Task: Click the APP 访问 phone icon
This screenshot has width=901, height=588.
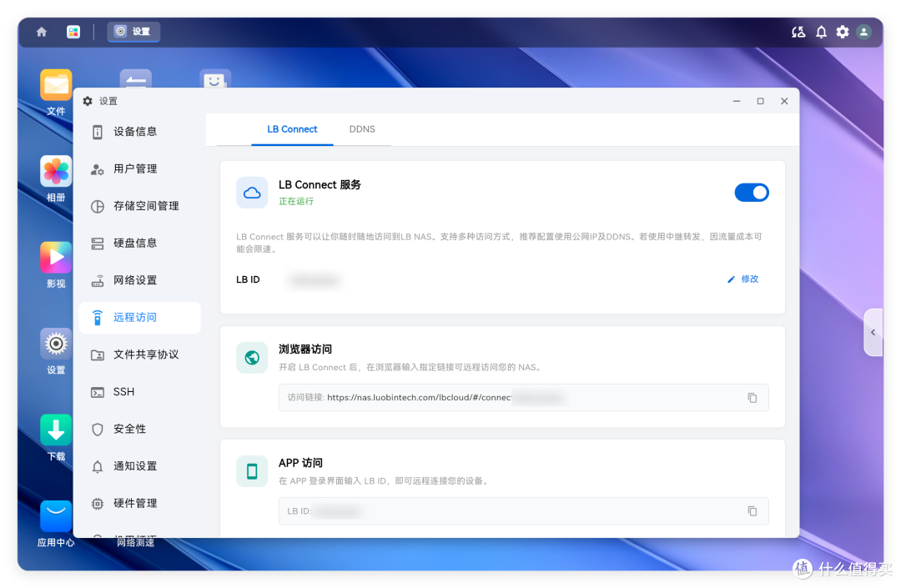Action: tap(252, 471)
